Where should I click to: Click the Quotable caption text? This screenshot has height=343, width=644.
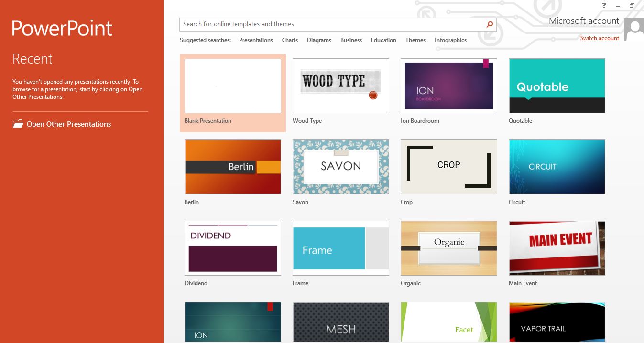tap(520, 121)
